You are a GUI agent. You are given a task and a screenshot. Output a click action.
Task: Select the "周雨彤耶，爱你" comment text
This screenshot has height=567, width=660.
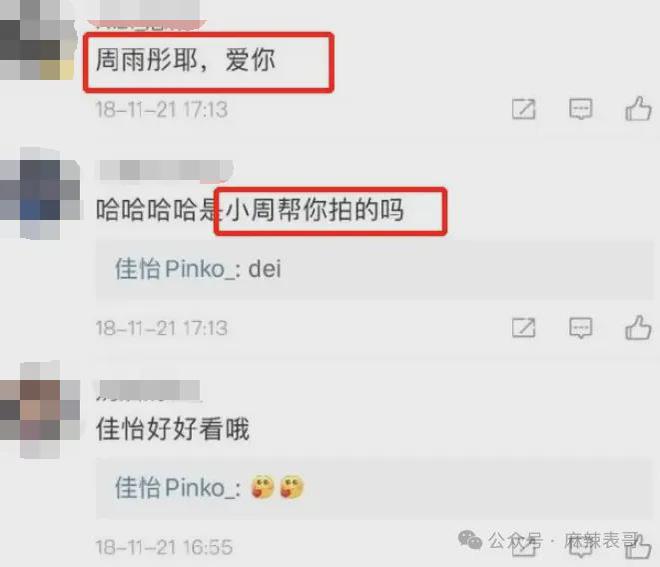point(186,60)
